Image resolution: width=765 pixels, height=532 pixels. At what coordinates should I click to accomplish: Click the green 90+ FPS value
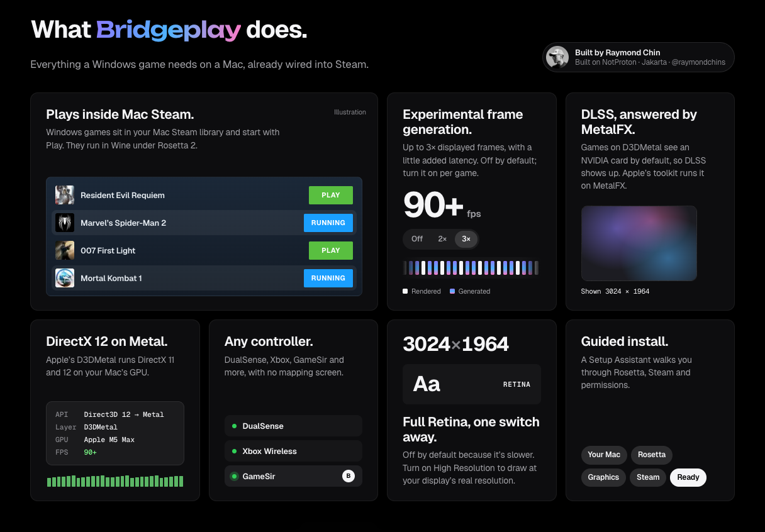[90, 452]
